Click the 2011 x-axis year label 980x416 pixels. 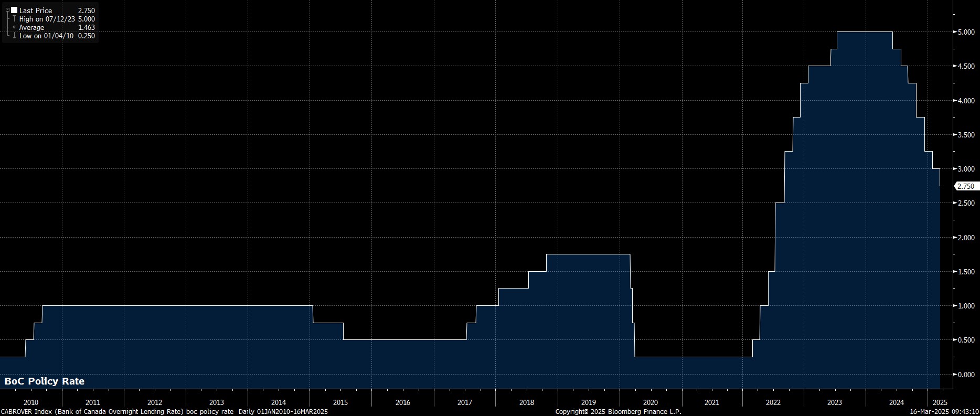click(93, 402)
